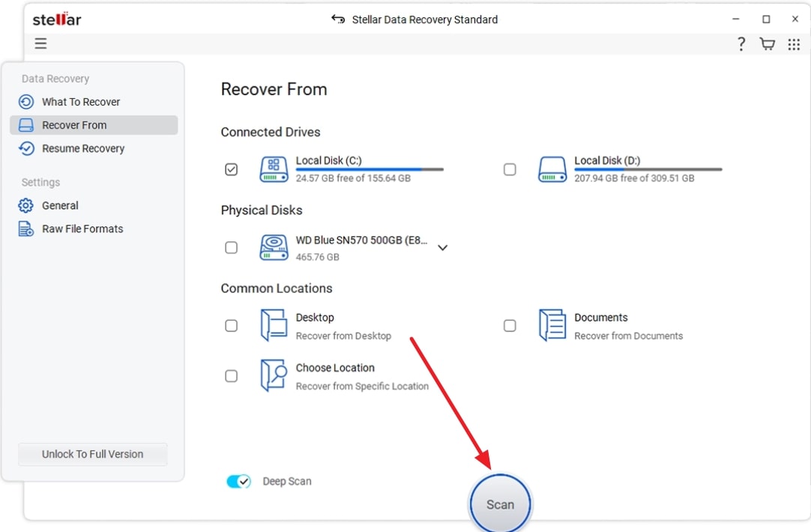Viewport: 811px width, 532px height.
Task: Click the Documents recovery icon
Action: [x=552, y=325]
